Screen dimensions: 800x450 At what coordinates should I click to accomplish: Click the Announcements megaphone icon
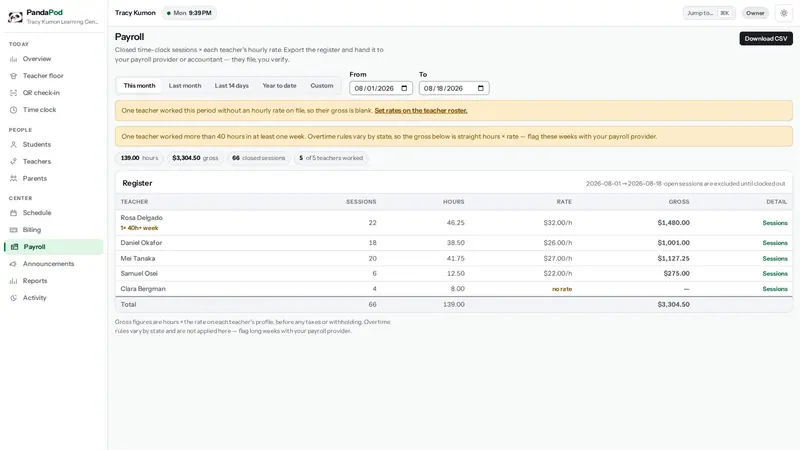click(13, 264)
